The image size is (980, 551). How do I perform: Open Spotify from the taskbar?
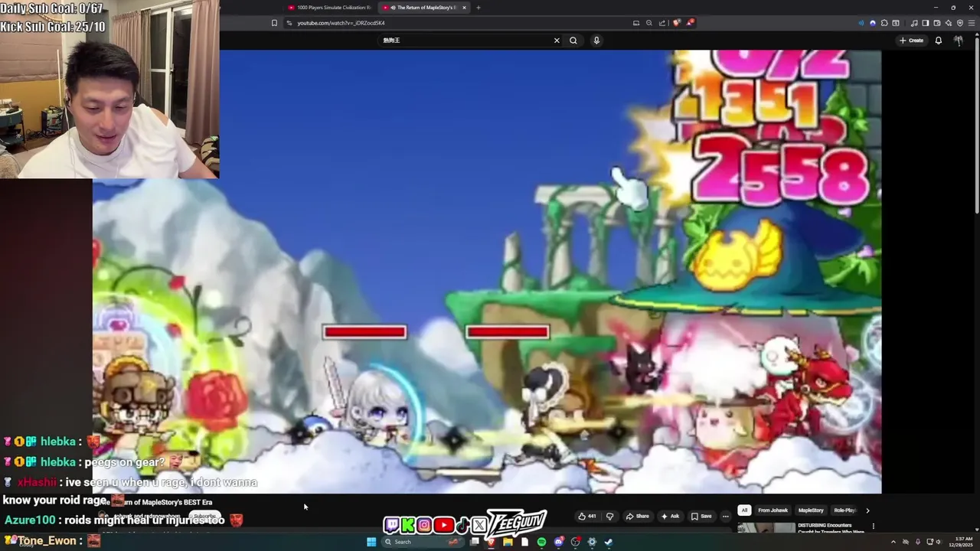[542, 542]
